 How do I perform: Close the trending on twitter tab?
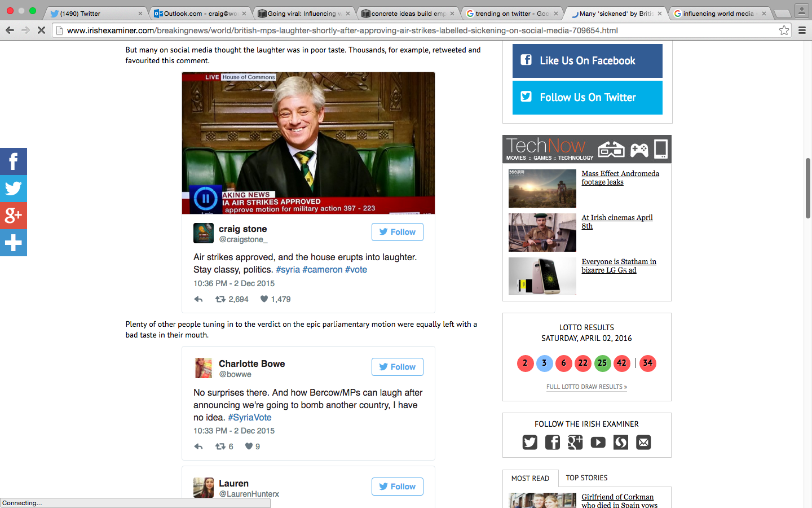[x=556, y=14]
